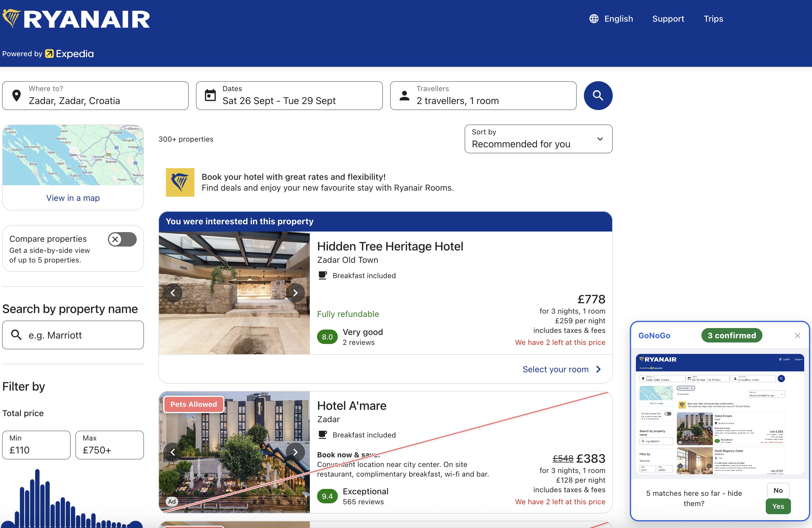Open the Trips menu item
The width and height of the screenshot is (812, 528).
(x=713, y=19)
